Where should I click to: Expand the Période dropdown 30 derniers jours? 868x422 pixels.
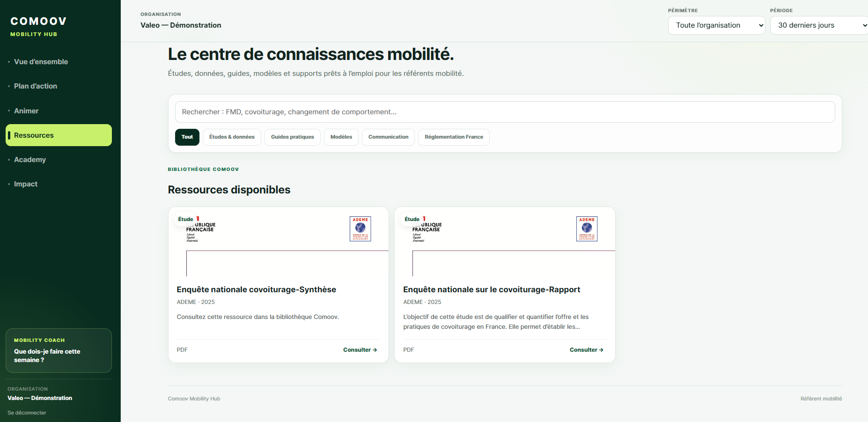[x=819, y=25]
